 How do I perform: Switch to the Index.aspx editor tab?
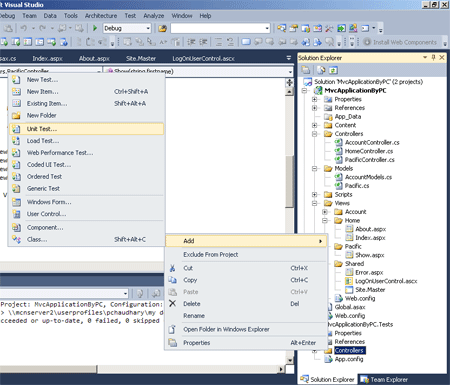(x=47, y=59)
